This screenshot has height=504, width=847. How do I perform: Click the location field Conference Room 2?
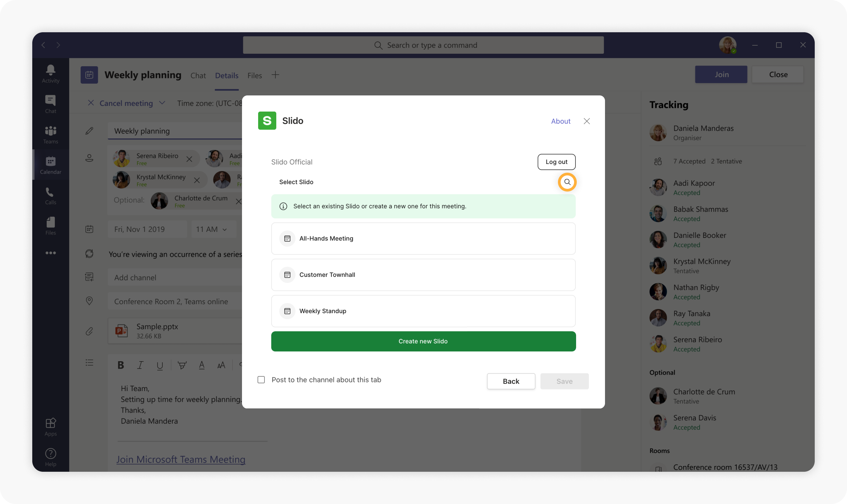pyautogui.click(x=175, y=301)
